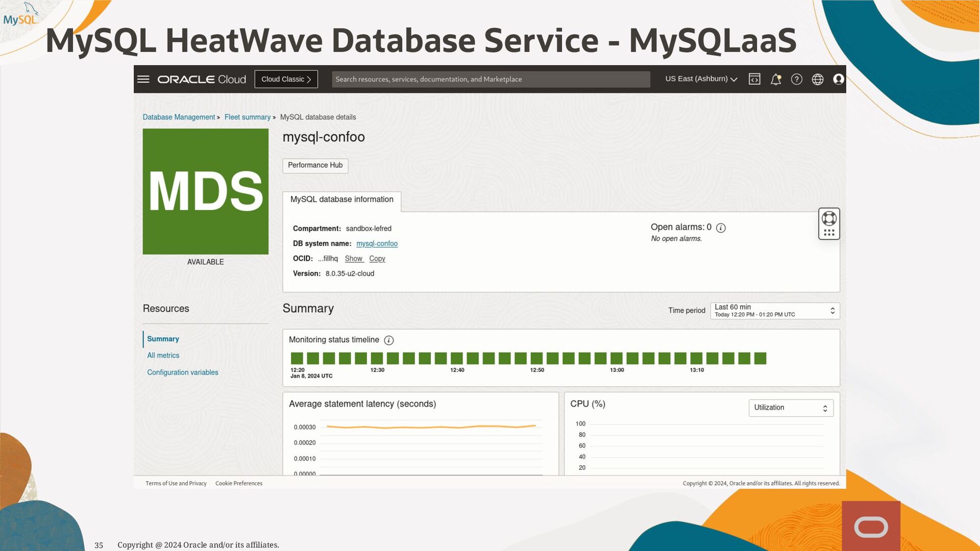Click Copy next to OCID

[x=377, y=259]
